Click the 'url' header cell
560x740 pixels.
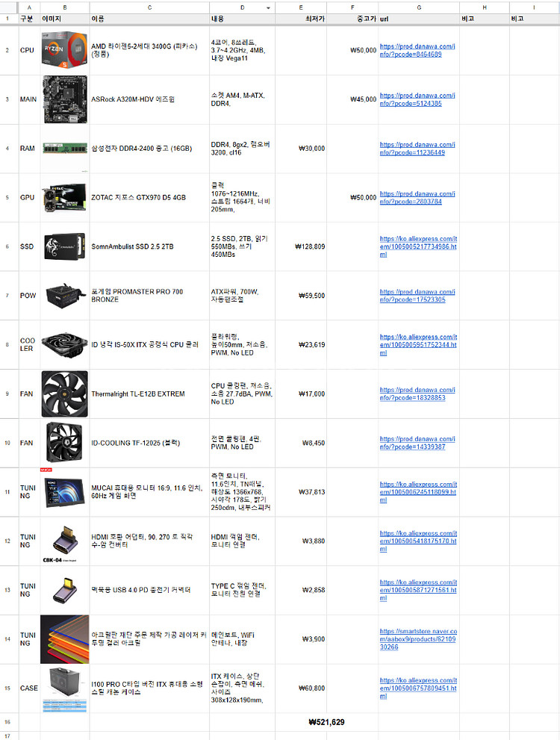[419, 19]
